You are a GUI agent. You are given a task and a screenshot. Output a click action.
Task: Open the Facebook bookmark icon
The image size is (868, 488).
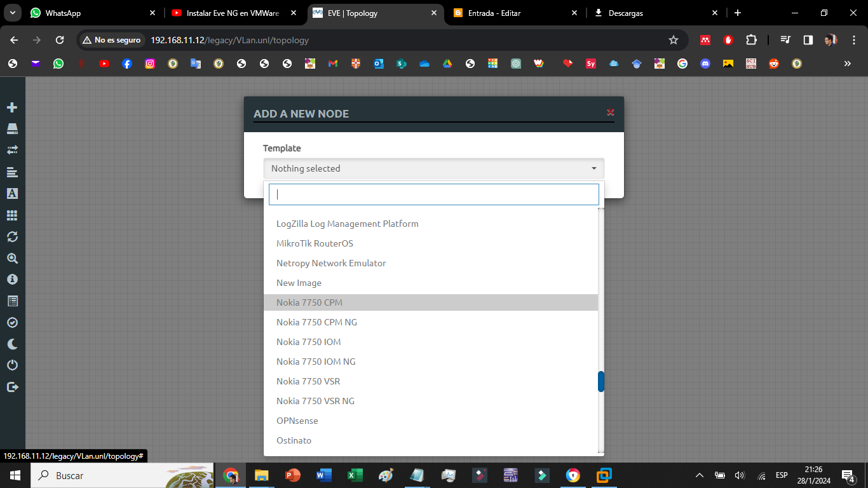point(127,64)
